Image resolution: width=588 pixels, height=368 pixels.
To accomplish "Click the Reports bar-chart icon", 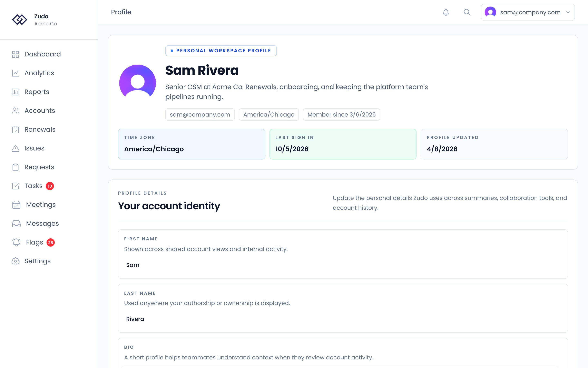I will coord(16,92).
